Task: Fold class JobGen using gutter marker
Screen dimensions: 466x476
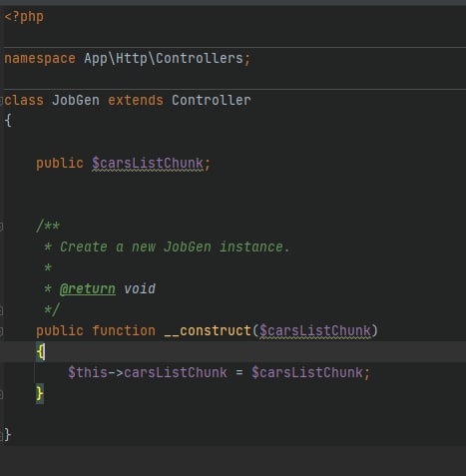Action: point(1,101)
